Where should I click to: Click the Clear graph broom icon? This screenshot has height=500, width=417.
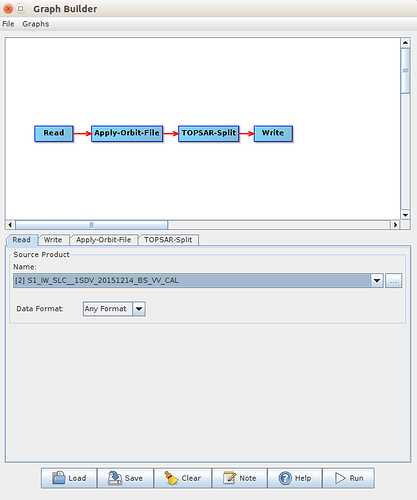point(171,478)
